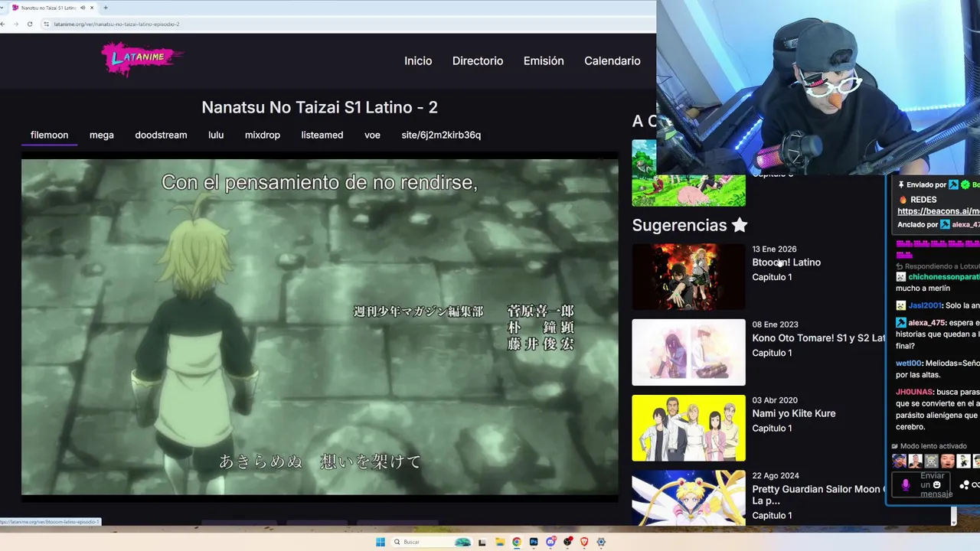Select the voe server

pyautogui.click(x=372, y=135)
